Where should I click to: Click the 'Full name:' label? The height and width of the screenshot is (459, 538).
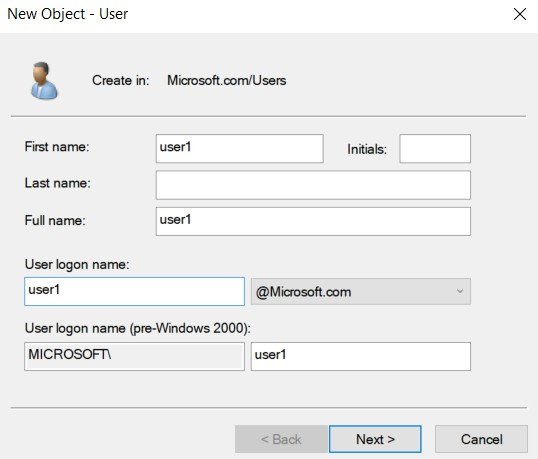point(55,220)
